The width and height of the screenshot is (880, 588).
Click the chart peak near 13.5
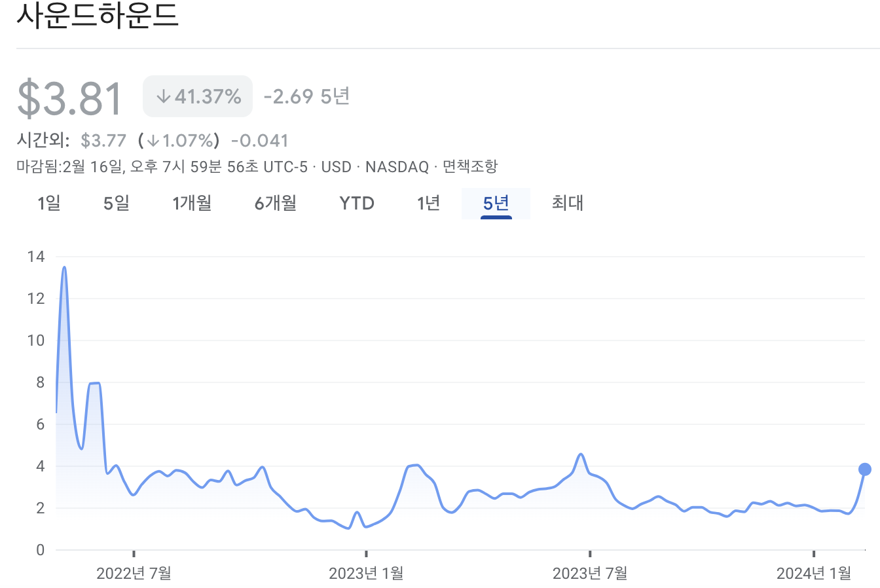pos(64,266)
